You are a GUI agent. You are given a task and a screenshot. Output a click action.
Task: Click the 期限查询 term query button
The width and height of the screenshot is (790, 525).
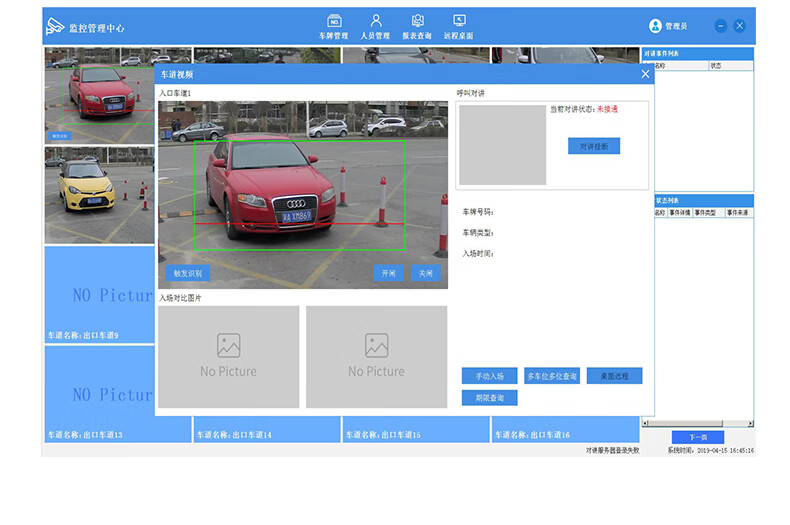click(489, 398)
